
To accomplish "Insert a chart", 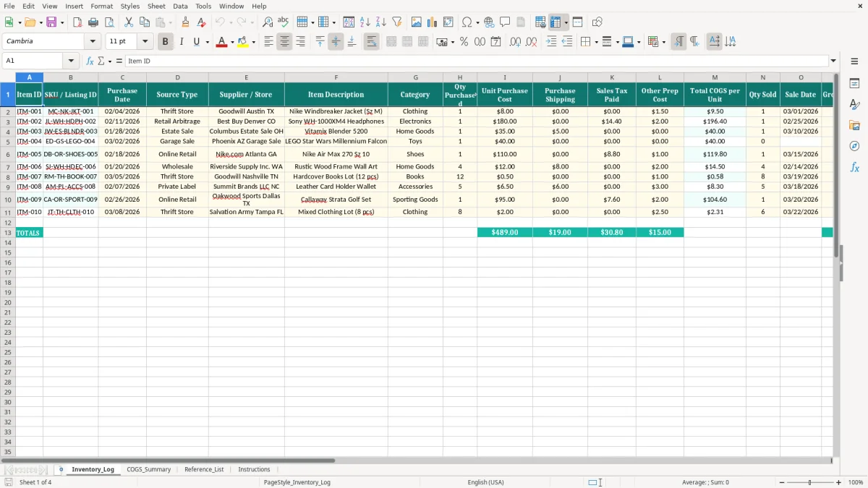I will click(433, 22).
